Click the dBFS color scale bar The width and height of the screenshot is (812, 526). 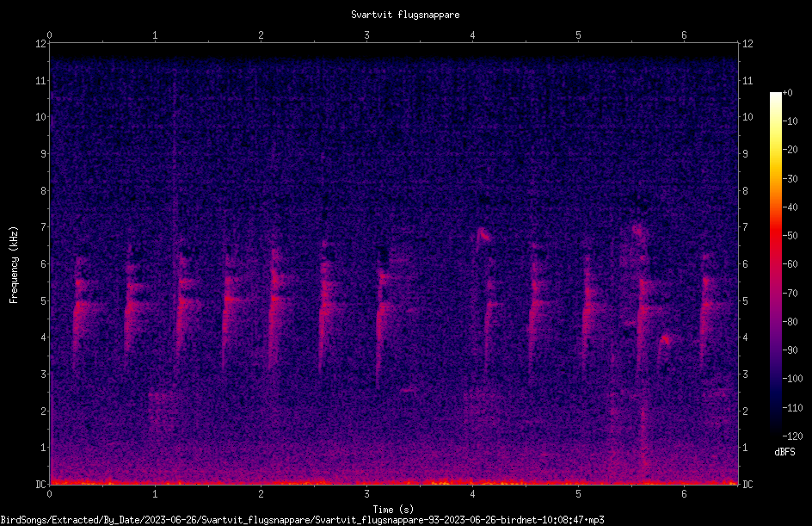pyautogui.click(x=775, y=263)
